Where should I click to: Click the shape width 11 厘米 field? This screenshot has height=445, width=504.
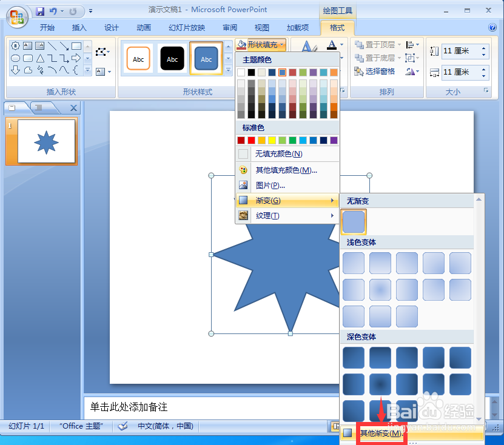tap(461, 72)
